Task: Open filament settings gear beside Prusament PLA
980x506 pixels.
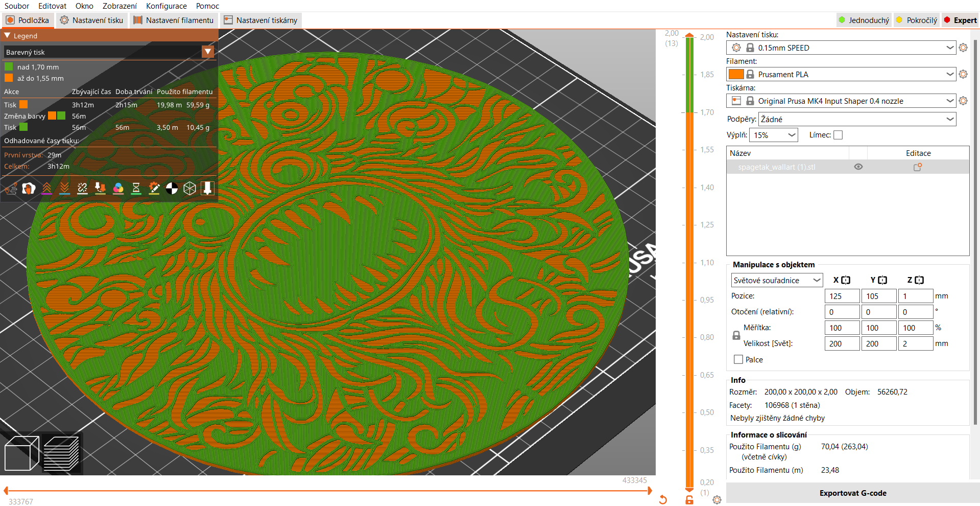Action: click(963, 74)
